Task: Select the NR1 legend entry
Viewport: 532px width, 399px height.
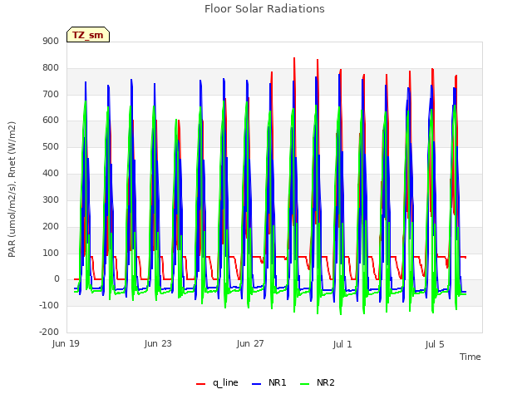Action: 269,382
